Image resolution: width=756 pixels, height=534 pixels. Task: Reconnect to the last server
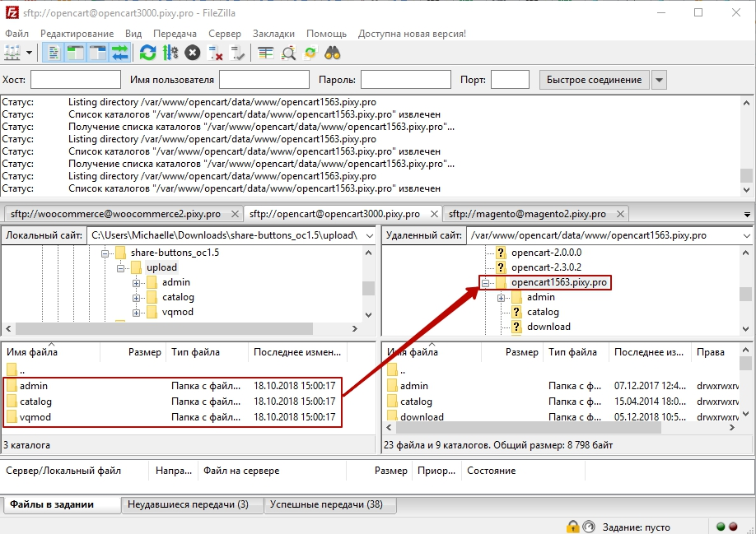click(x=237, y=53)
